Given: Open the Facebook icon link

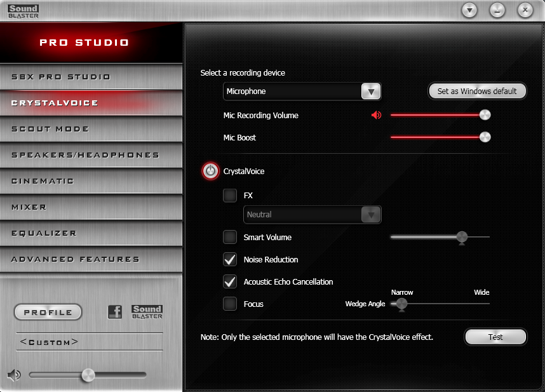Looking at the screenshot, I should 115,312.
